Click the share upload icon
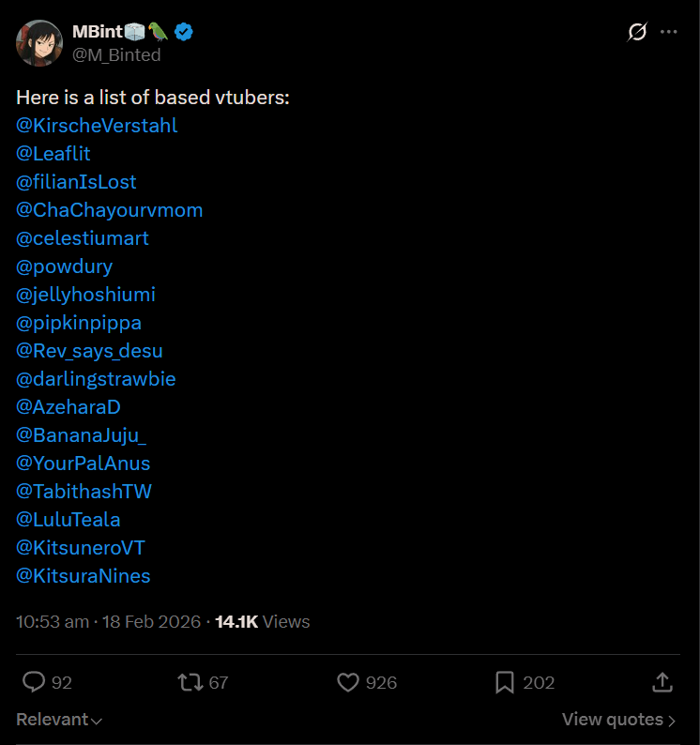Screen dimensions: 700x745 tap(662, 682)
